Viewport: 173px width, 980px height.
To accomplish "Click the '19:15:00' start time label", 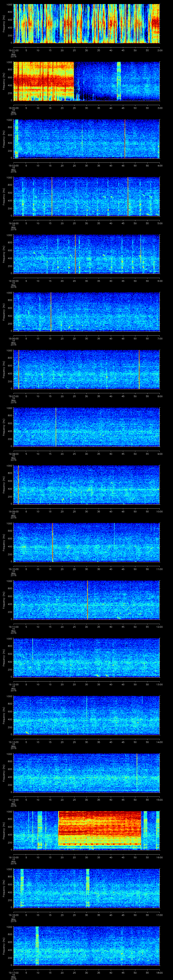I will coord(13,857).
